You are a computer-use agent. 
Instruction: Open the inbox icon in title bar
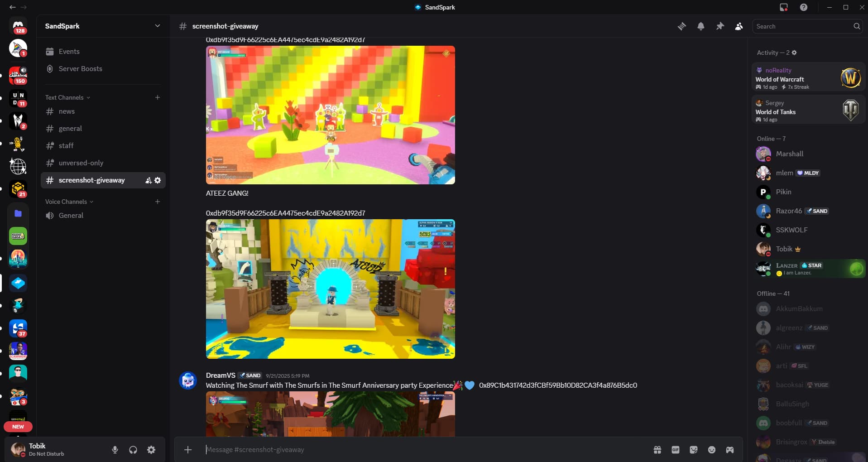[x=784, y=7]
